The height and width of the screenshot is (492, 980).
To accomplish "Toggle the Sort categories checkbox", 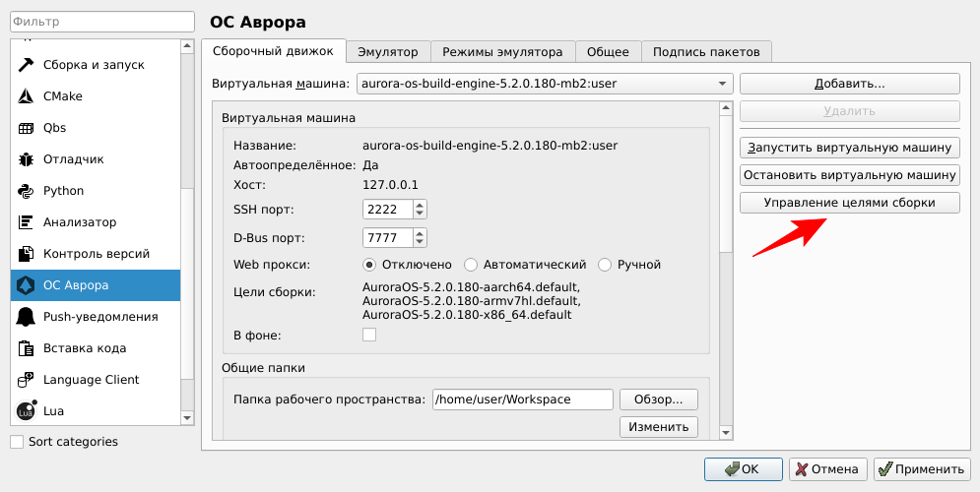I will coord(17,442).
